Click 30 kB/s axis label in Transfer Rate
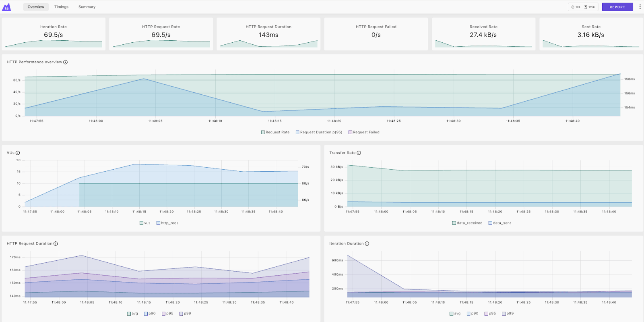Image resolution: width=644 pixels, height=322 pixels. tap(337, 167)
